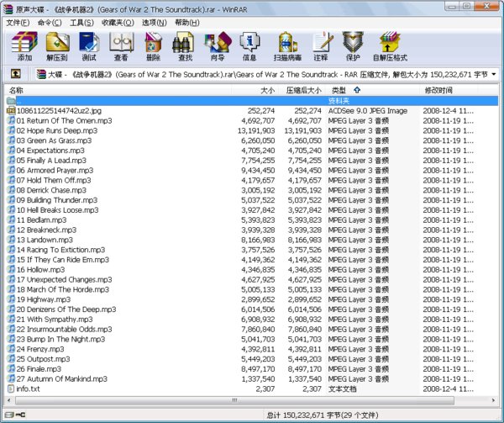Click the mp3 icon of 01 Return Of The Omen

[11, 120]
